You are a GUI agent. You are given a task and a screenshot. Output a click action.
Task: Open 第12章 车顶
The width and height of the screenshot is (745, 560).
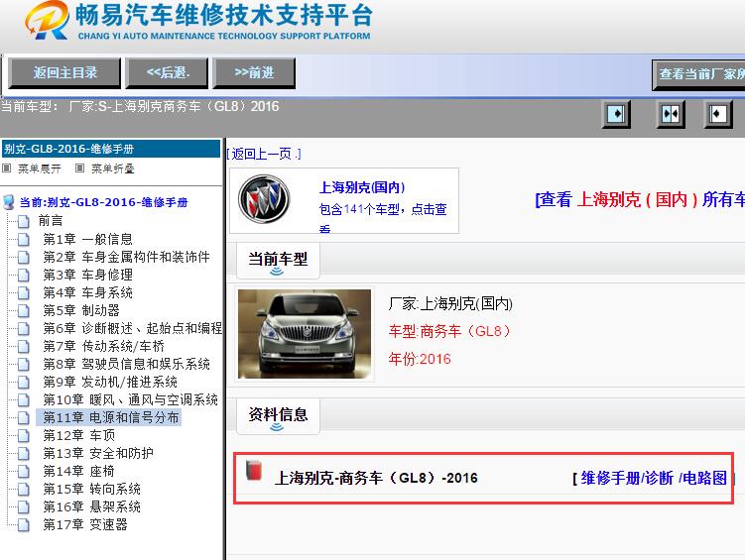(79, 435)
